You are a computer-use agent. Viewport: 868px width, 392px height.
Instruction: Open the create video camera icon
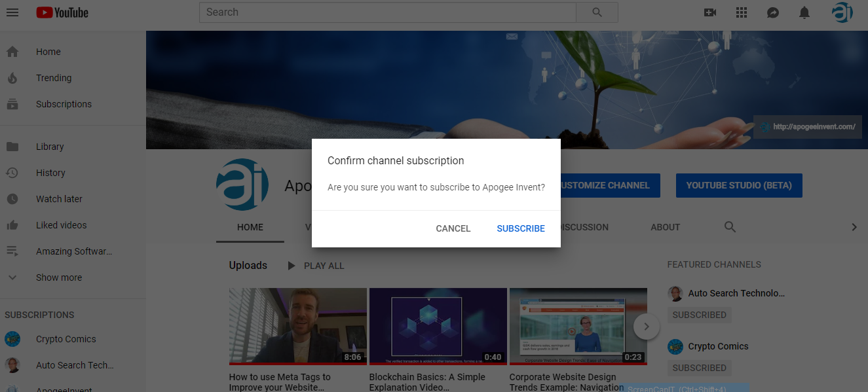[710, 12]
